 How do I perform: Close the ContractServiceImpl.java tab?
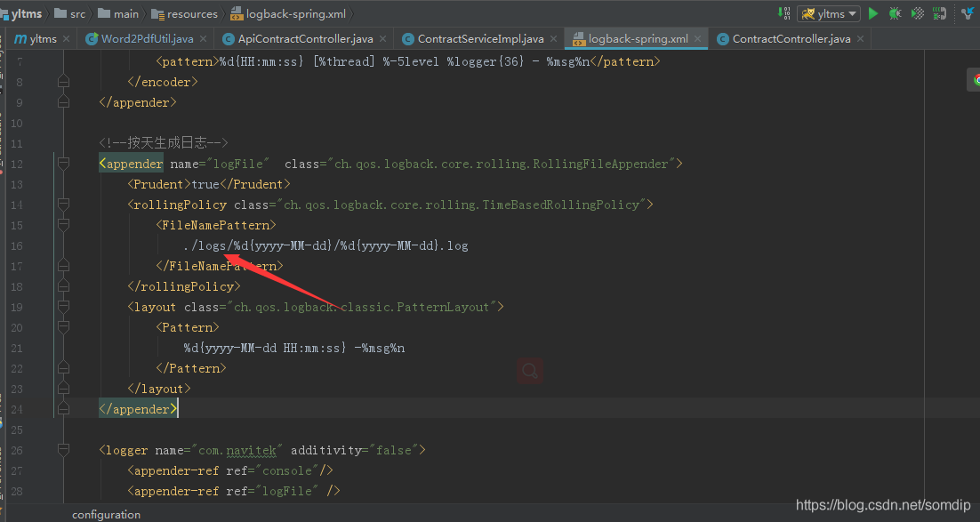[553, 39]
